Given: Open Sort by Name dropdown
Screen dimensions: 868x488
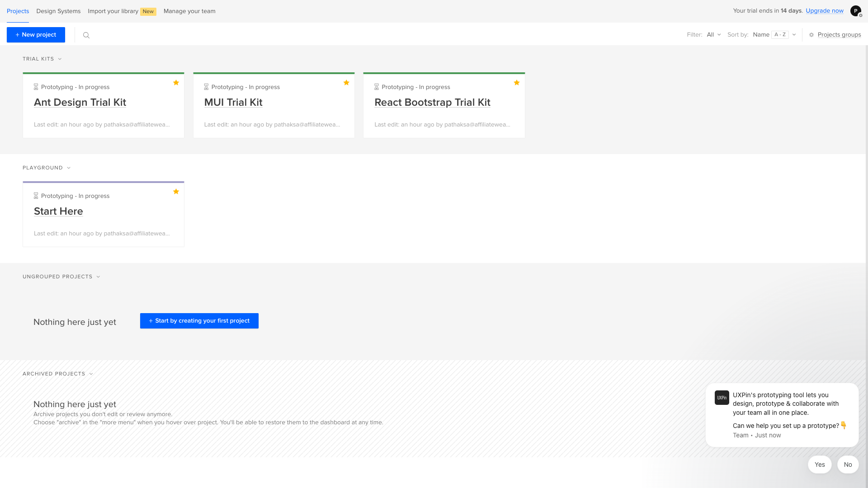Looking at the screenshot, I should click(x=774, y=35).
